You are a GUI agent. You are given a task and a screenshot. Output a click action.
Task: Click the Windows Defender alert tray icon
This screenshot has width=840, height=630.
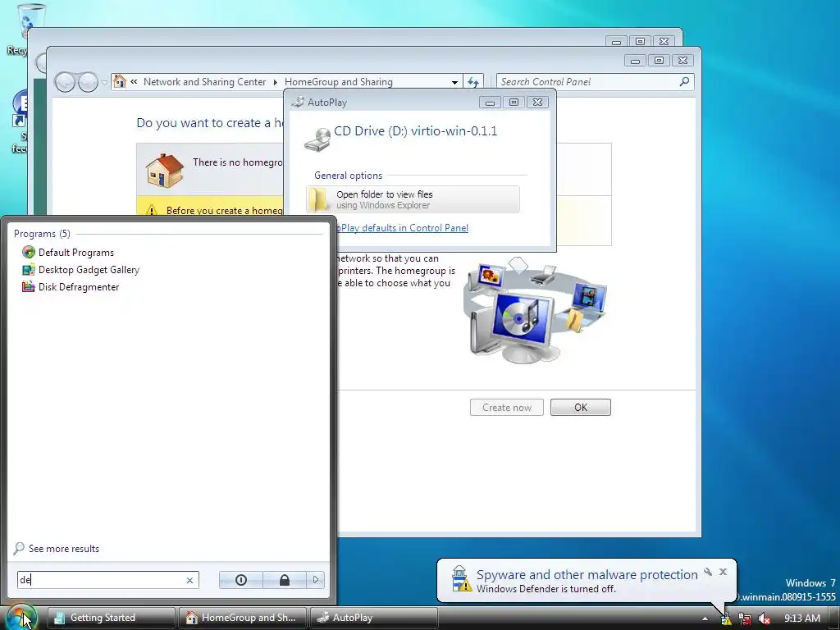(726, 619)
